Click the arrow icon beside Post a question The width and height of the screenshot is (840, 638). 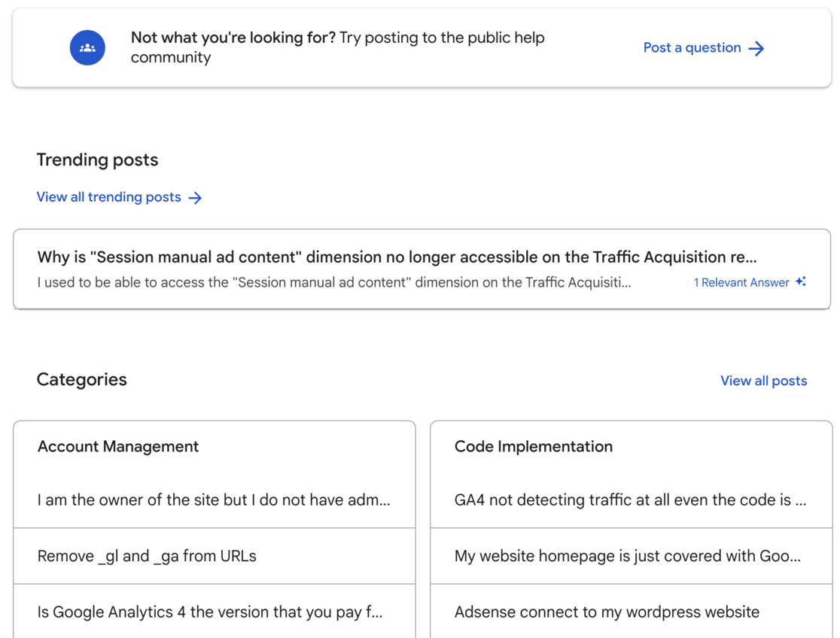click(x=756, y=49)
